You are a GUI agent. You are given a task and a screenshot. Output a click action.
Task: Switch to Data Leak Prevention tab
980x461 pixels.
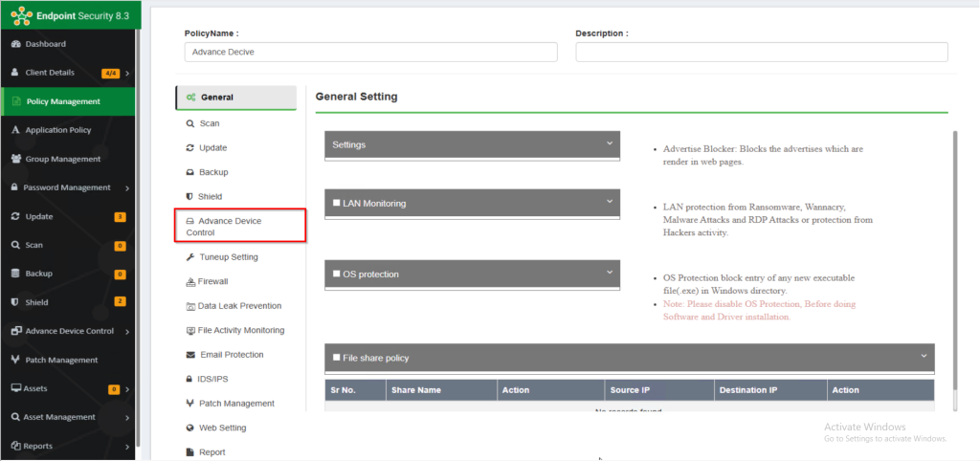point(238,306)
